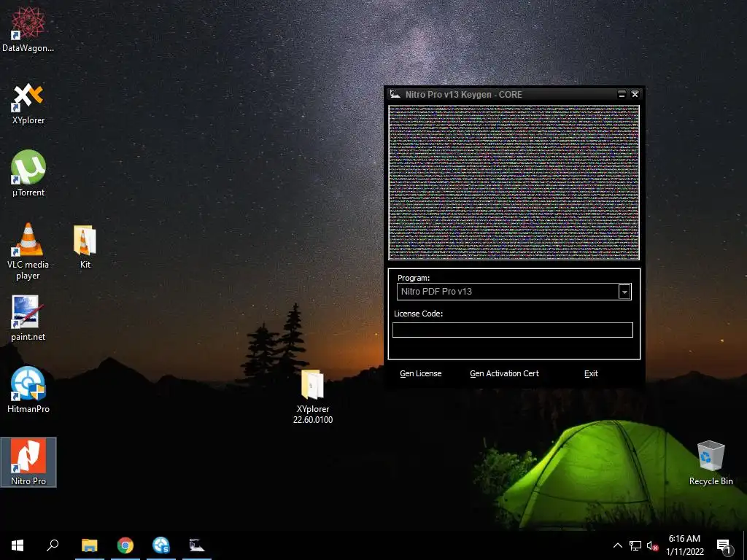Image resolution: width=747 pixels, height=560 pixels.
Task: Open the clock showing 6:16 AM
Action: click(684, 545)
